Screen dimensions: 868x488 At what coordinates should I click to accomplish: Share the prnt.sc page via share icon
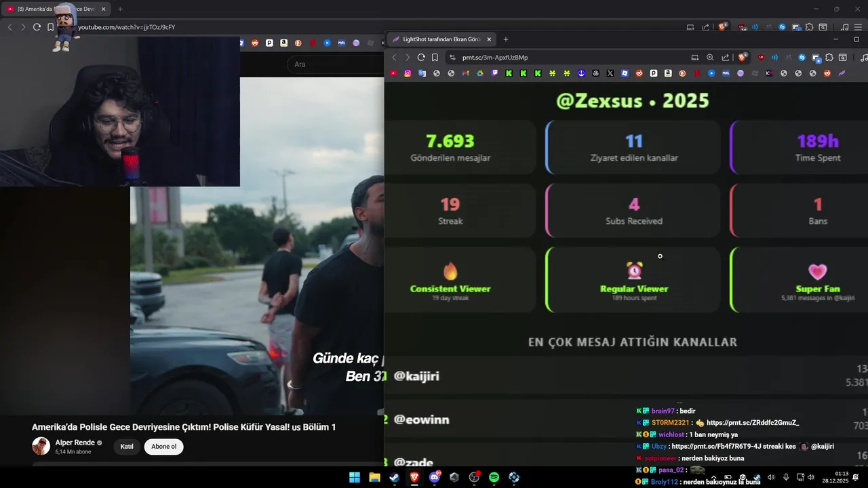[726, 58]
